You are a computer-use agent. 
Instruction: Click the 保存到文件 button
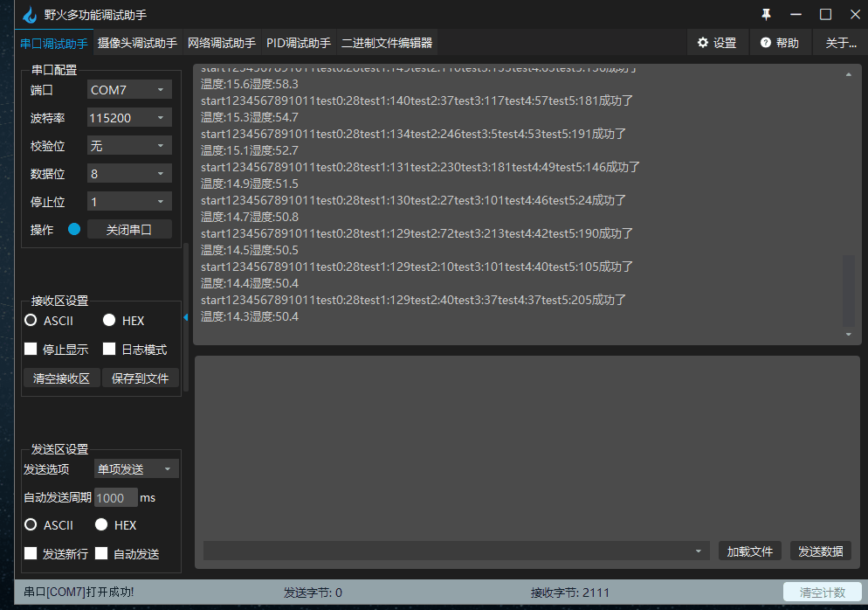(140, 378)
